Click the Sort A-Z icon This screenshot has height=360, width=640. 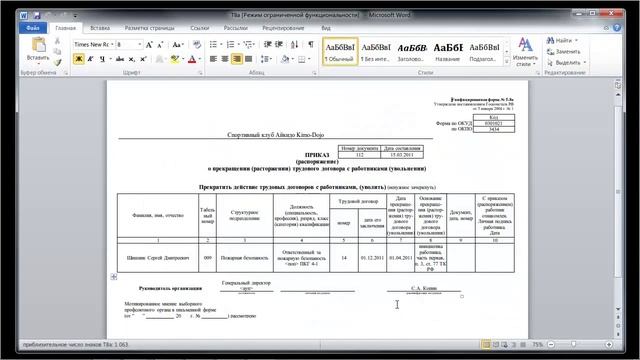(x=295, y=44)
